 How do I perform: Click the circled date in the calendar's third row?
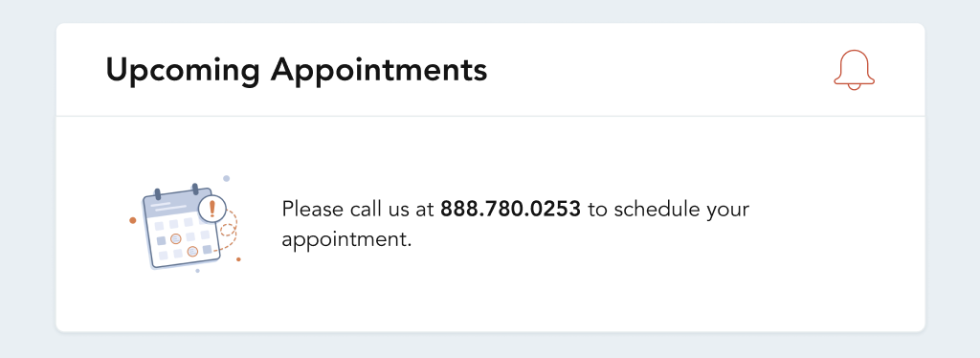[176, 238]
